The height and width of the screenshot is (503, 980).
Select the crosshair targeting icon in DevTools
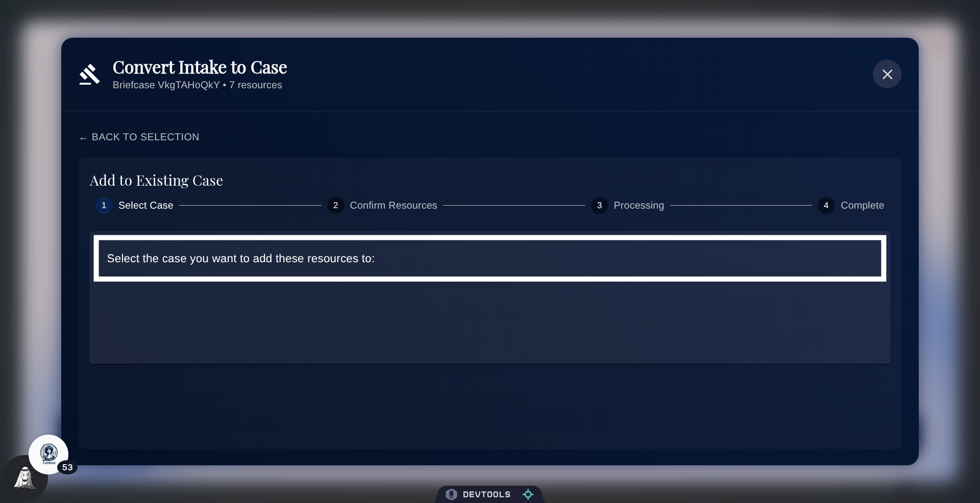(528, 494)
